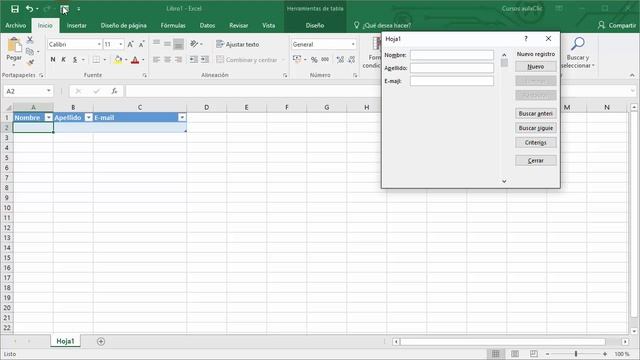Viewport: 640px width, 360px height.
Task: Open the Name Box A2 dropdown
Action: tap(49, 91)
